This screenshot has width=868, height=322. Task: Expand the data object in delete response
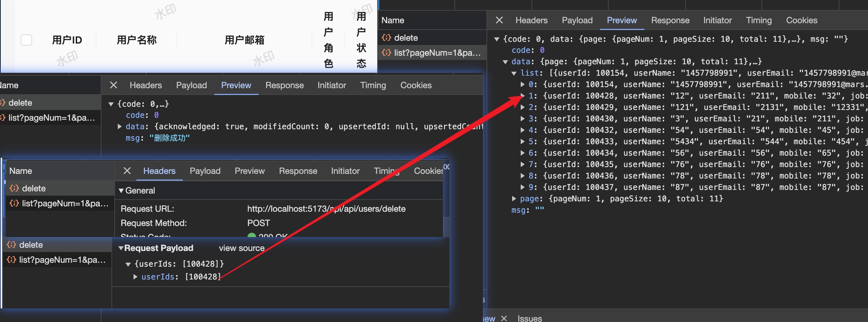pos(120,126)
